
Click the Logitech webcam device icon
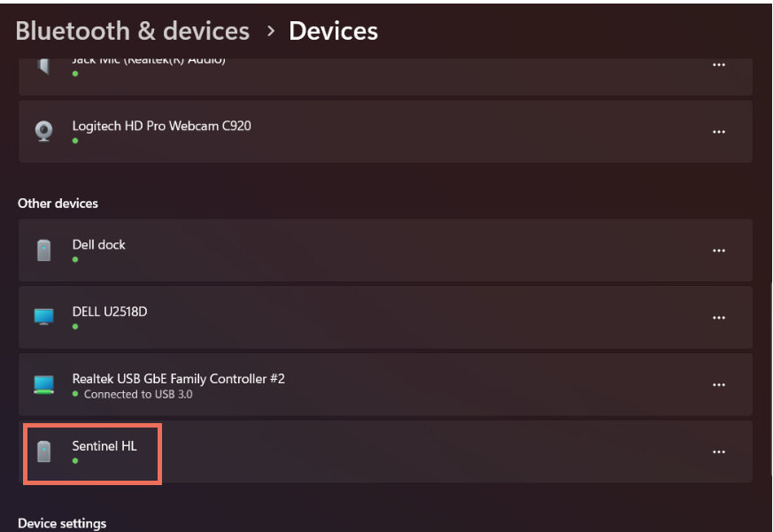(43, 132)
